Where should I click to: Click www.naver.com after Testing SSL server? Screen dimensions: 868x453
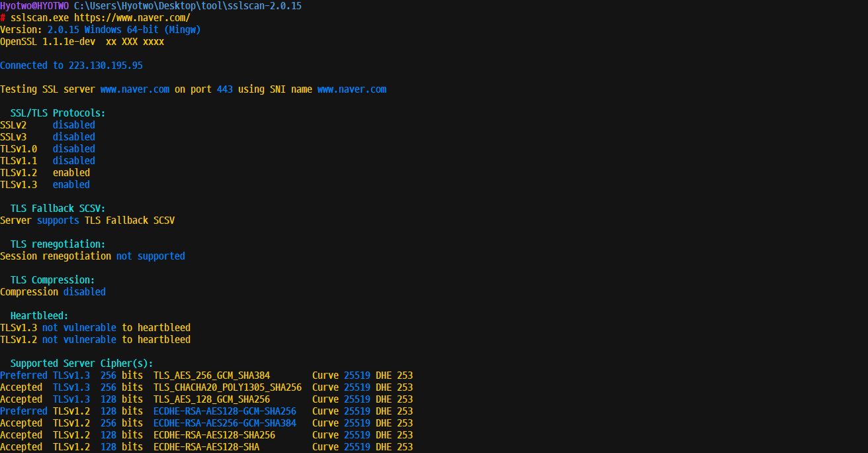point(135,89)
